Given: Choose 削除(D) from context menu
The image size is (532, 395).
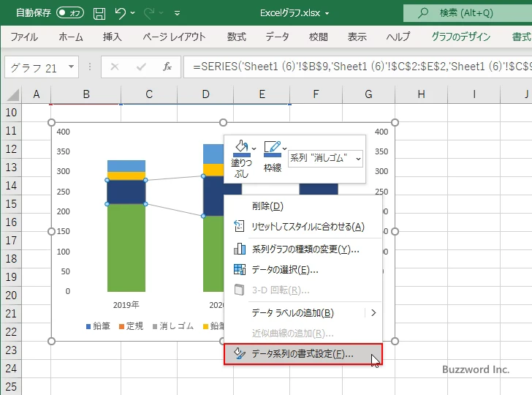Looking at the screenshot, I should [x=303, y=206].
